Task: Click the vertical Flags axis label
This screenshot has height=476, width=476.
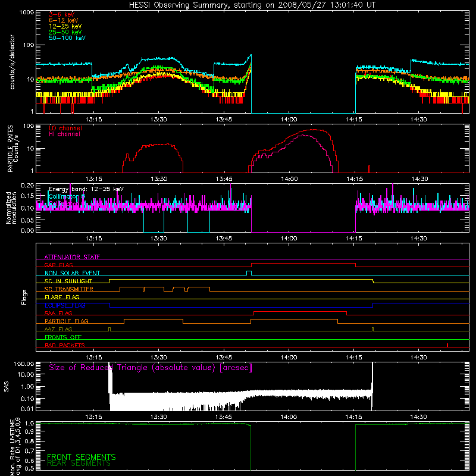Action: click(24, 297)
